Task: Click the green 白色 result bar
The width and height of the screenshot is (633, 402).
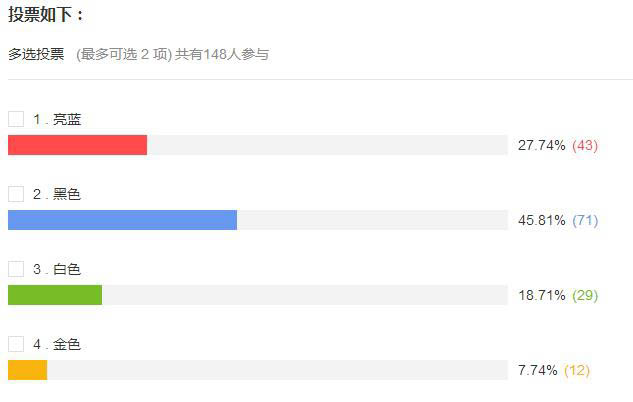Action: tap(55, 295)
